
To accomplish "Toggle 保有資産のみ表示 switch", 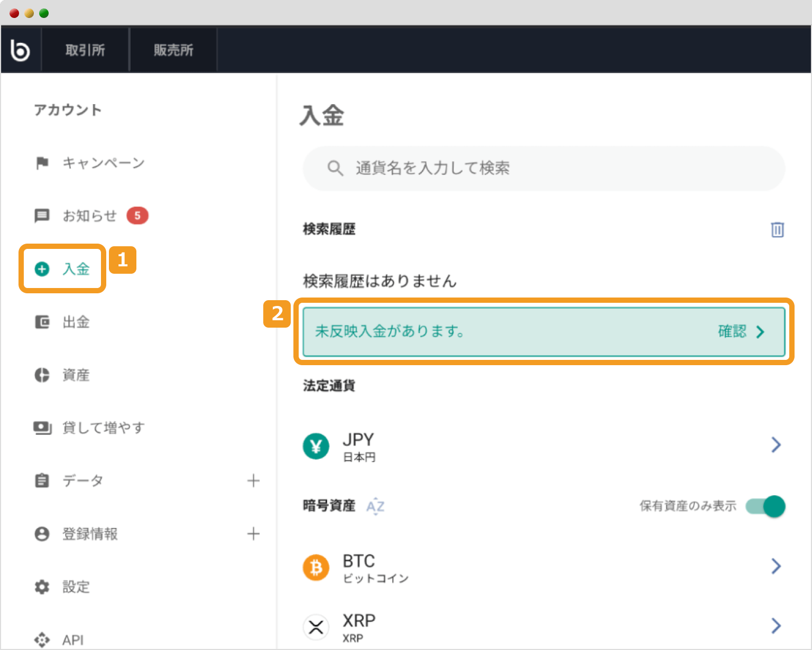I will (764, 506).
